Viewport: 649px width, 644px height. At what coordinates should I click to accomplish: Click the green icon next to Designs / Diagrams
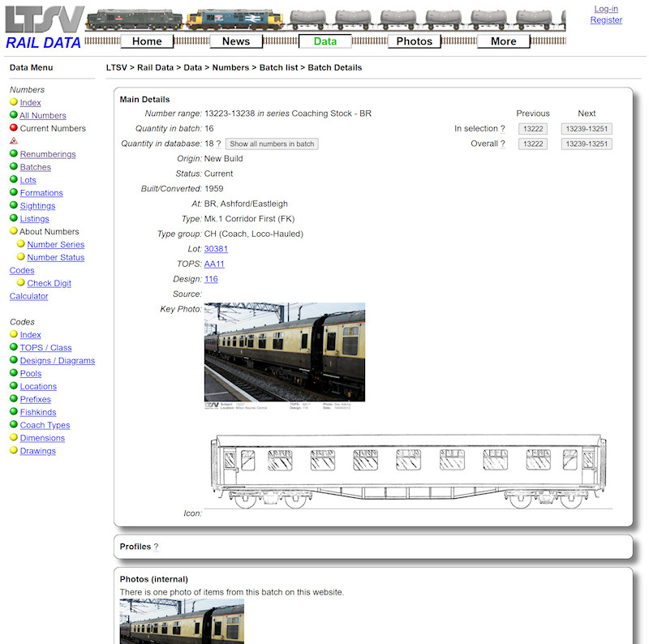[13, 360]
